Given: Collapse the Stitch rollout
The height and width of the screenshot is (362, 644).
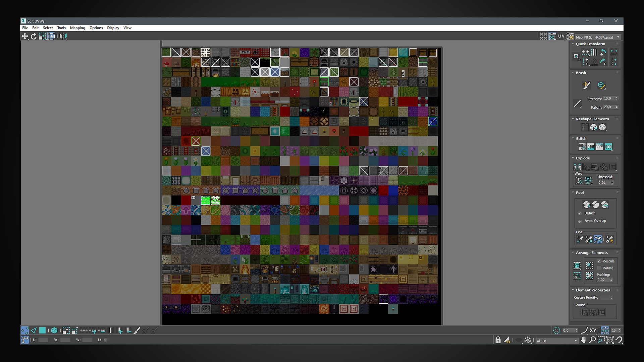Looking at the screenshot, I should pyautogui.click(x=573, y=138).
